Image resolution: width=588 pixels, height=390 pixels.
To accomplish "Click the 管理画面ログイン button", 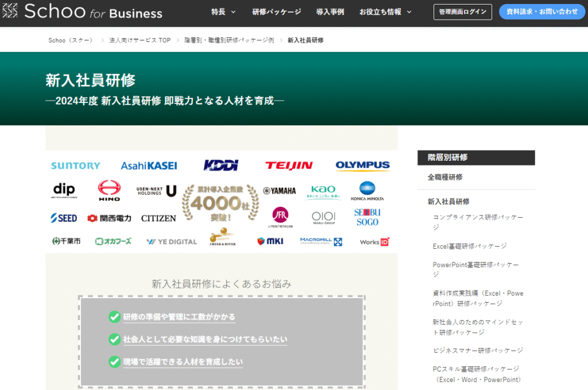I will [x=462, y=12].
